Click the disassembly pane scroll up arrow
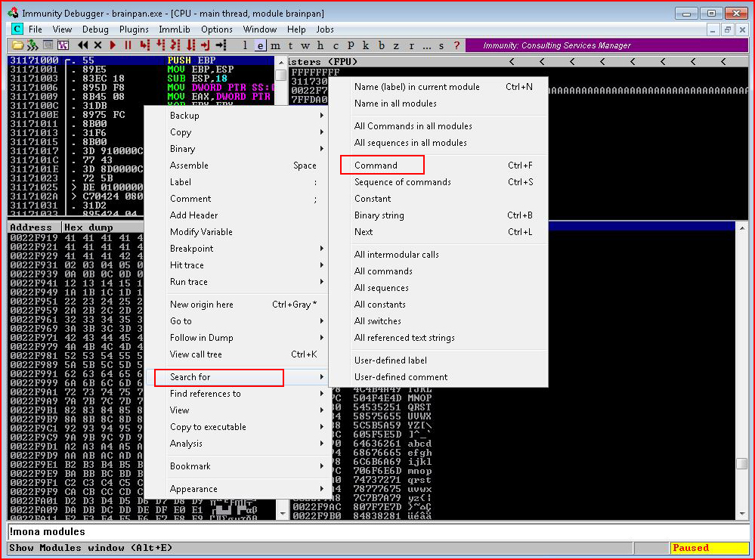The image size is (755, 560). pyautogui.click(x=281, y=62)
